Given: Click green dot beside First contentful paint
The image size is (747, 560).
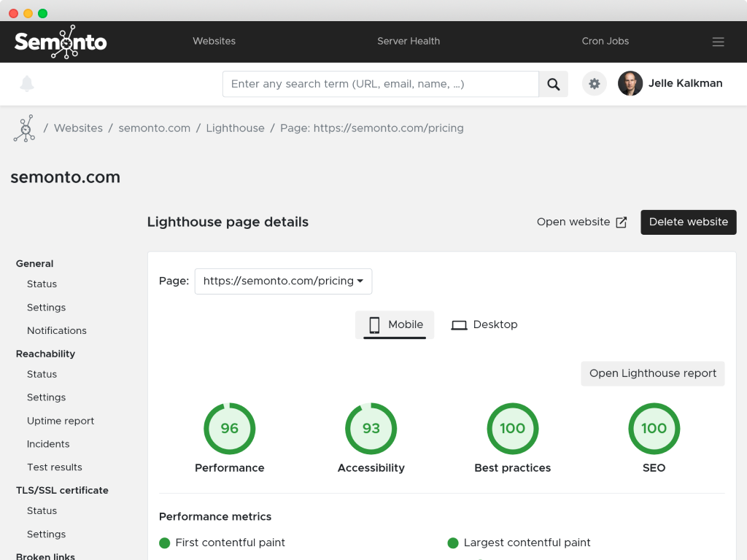Looking at the screenshot, I should (x=164, y=542).
